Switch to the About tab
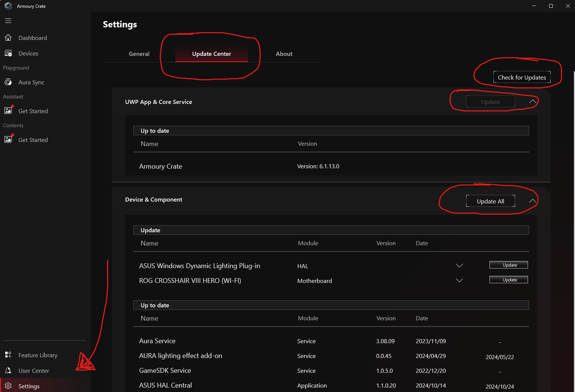This screenshot has height=392, width=575. [284, 54]
